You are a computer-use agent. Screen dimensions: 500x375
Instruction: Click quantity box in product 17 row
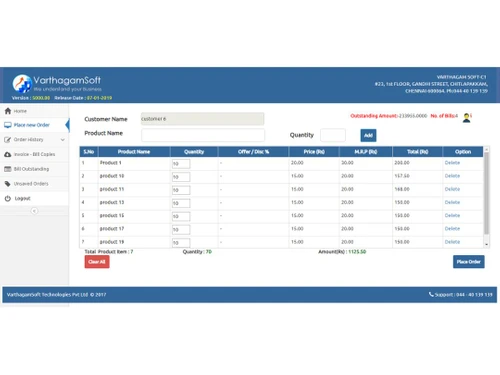[181, 230]
